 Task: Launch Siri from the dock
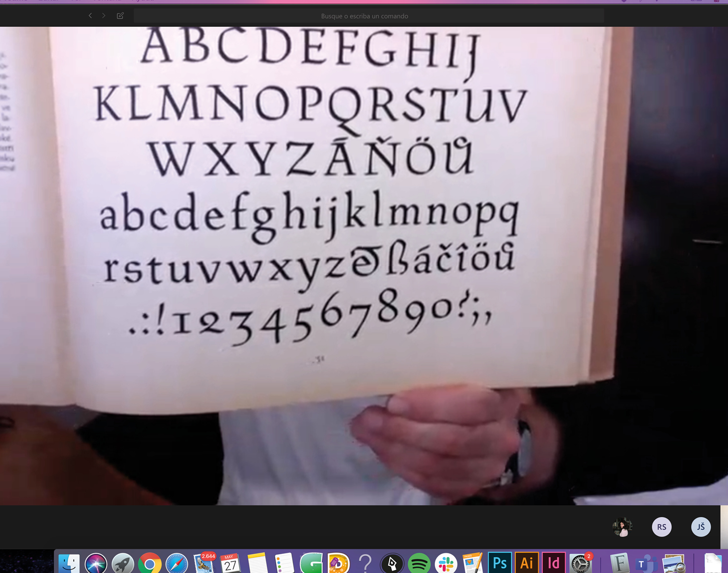coord(96,563)
